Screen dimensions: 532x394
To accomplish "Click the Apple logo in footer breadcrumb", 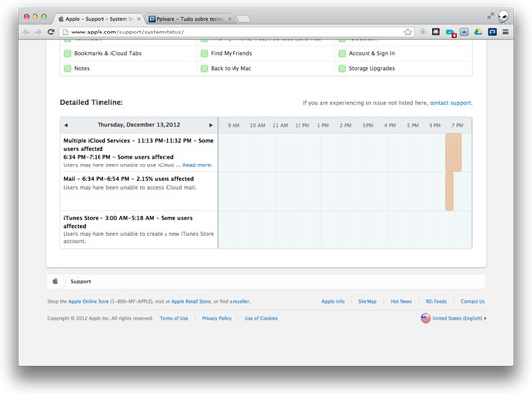I will (x=55, y=281).
